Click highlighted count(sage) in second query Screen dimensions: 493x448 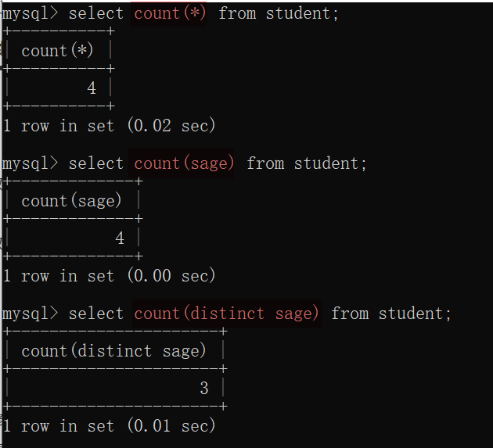coord(184,163)
